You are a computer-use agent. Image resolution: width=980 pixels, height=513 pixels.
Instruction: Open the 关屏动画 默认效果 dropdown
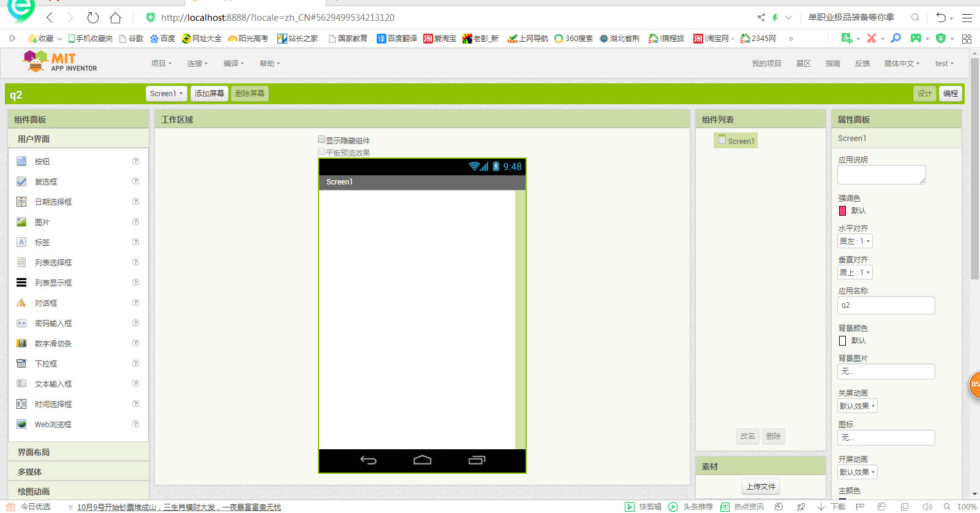(x=858, y=406)
